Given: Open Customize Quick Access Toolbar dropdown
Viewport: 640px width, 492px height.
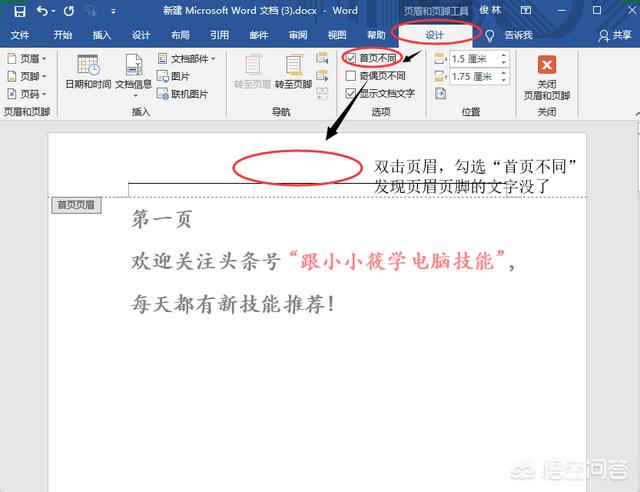Looking at the screenshot, I should pos(113,12).
